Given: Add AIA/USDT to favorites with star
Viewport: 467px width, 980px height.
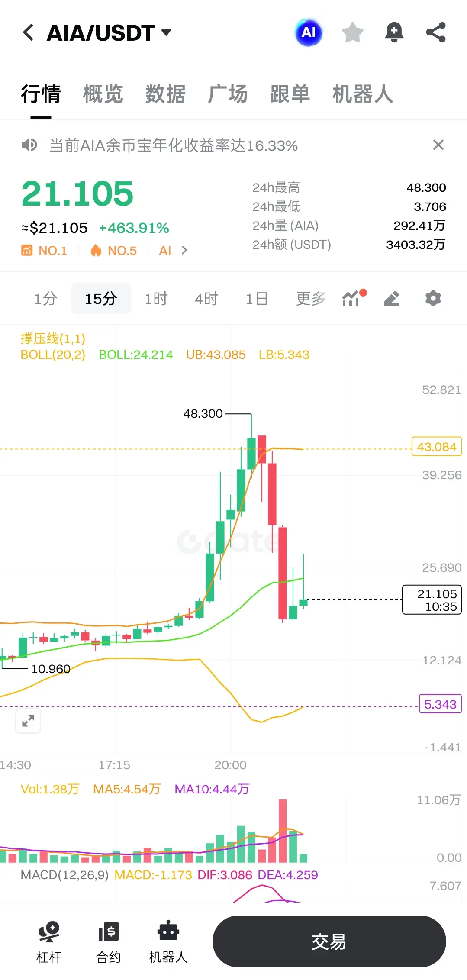Looking at the screenshot, I should [x=352, y=32].
